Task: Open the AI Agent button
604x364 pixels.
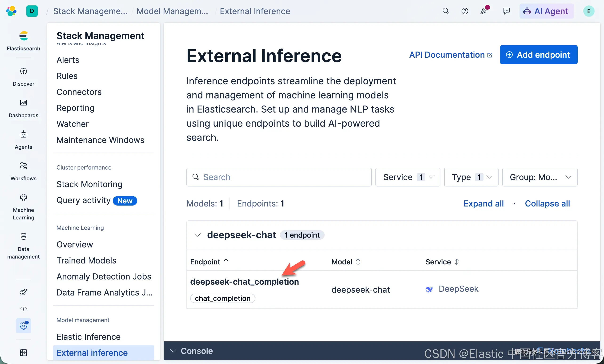Action: click(x=546, y=11)
